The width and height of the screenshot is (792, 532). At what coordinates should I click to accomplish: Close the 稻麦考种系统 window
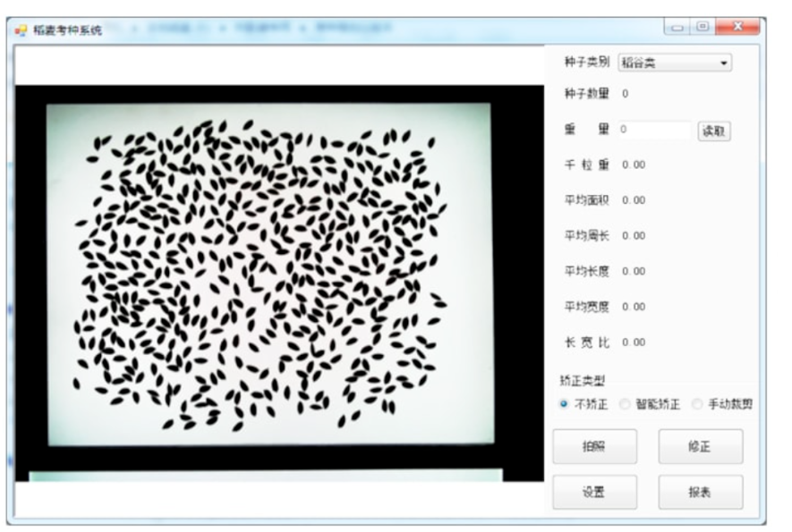737,28
